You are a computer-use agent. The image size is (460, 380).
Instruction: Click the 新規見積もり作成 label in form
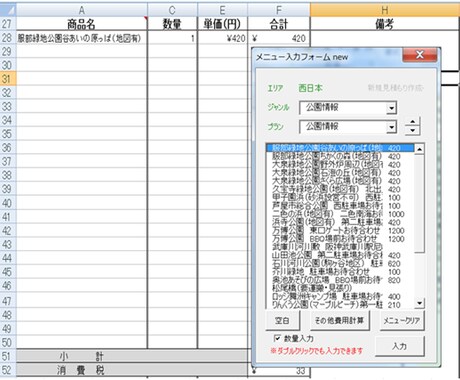[x=395, y=88]
